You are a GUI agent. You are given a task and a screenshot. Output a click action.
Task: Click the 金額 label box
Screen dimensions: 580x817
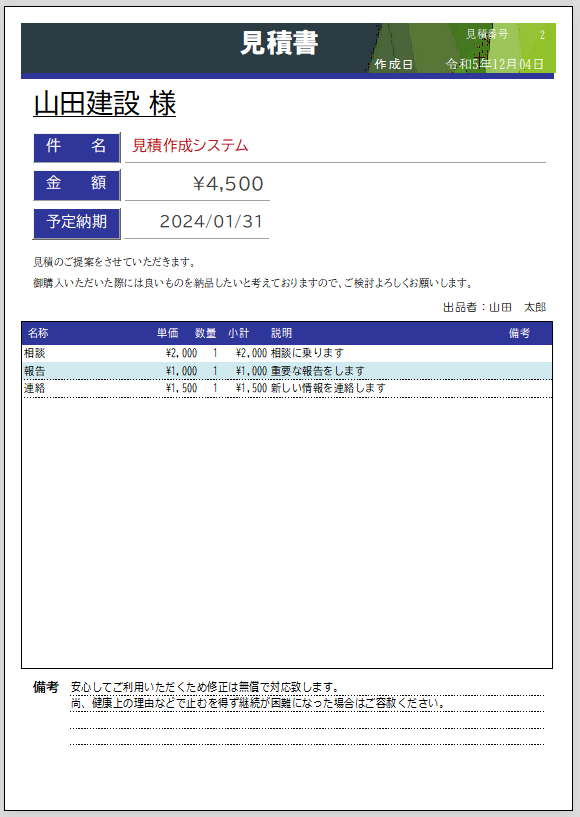click(77, 184)
